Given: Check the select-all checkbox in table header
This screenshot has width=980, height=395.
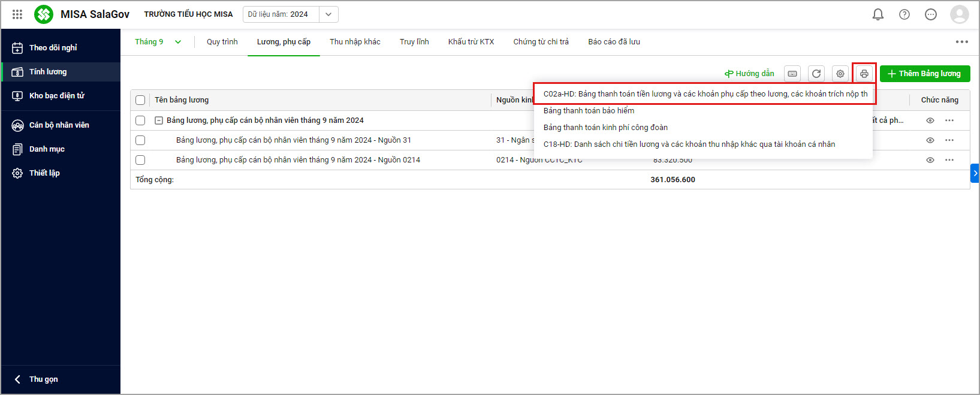Looking at the screenshot, I should pyautogui.click(x=140, y=100).
